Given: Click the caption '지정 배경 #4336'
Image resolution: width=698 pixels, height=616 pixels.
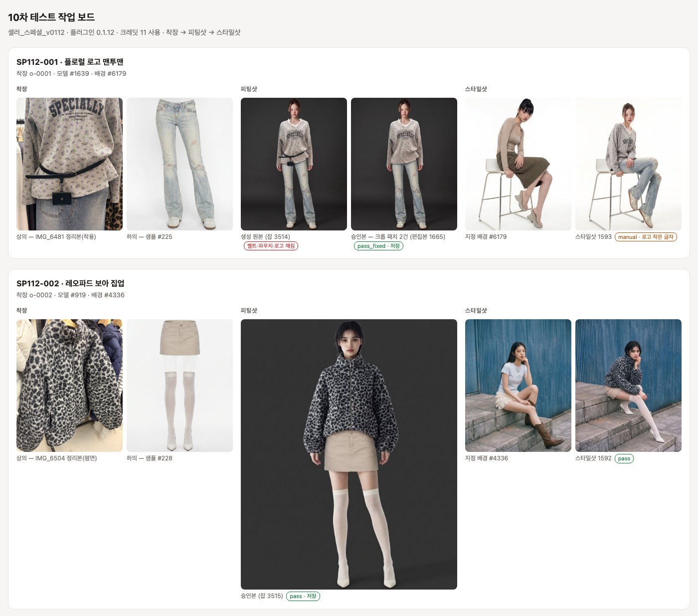Looking at the screenshot, I should (x=487, y=458).
